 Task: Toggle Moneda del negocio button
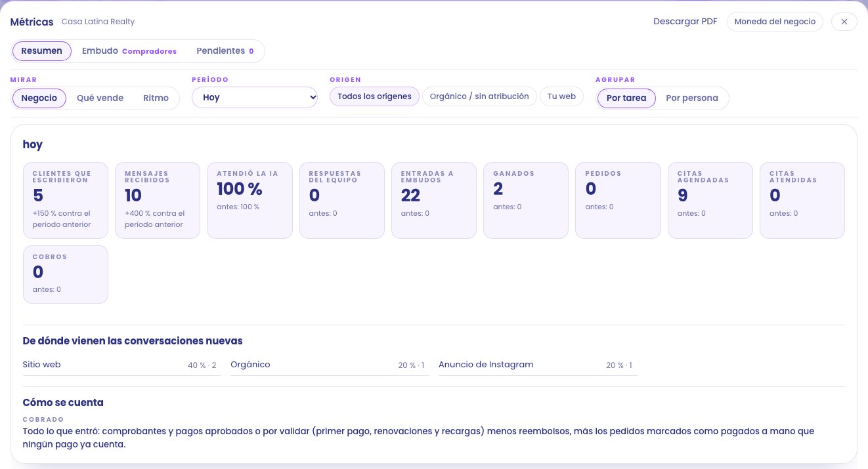(x=775, y=22)
